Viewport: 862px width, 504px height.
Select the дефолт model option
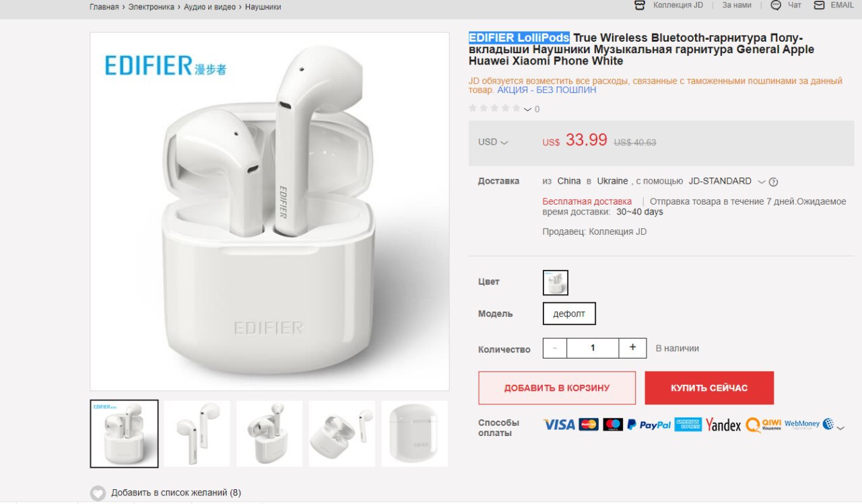(x=569, y=314)
